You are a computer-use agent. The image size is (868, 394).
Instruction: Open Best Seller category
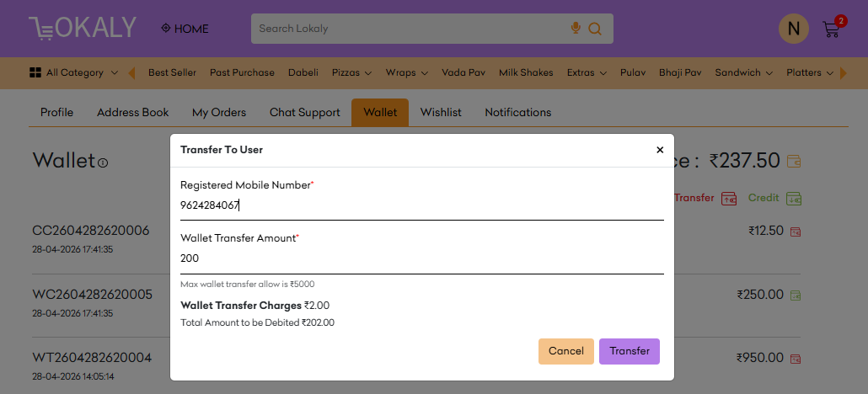[x=172, y=72]
